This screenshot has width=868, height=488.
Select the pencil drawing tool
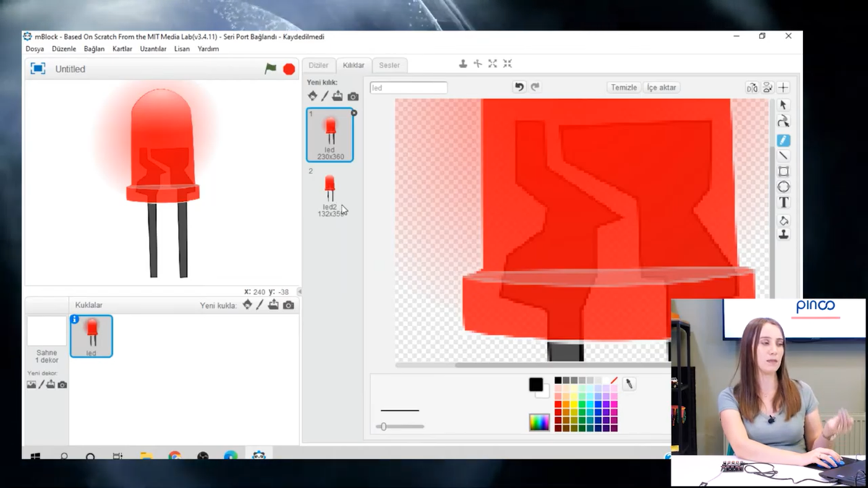(x=783, y=140)
